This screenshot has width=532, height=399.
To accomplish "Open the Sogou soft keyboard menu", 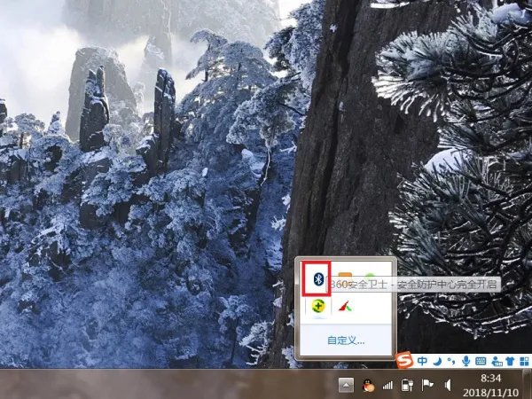I will [x=480, y=361].
